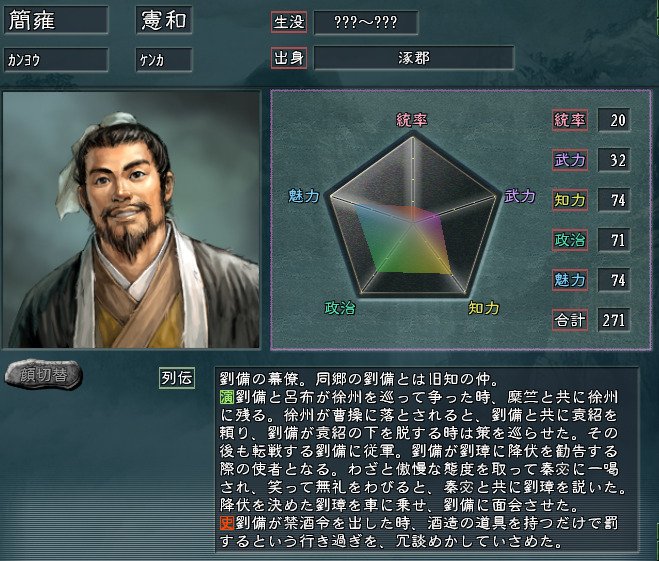659x561 pixels.
Task: Click the surname reading field カンヨウ
Action: [56, 60]
